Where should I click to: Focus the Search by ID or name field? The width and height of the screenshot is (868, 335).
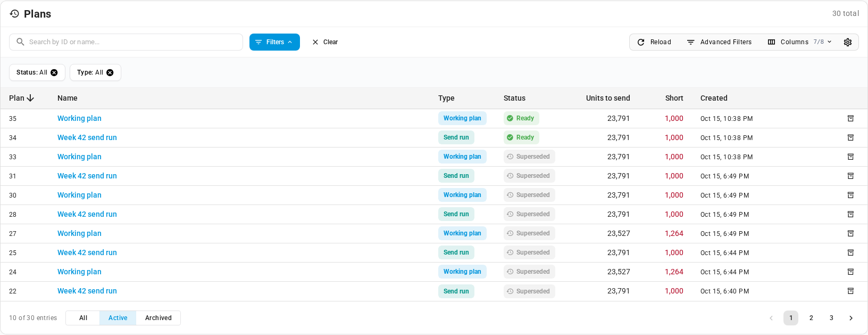coord(126,42)
